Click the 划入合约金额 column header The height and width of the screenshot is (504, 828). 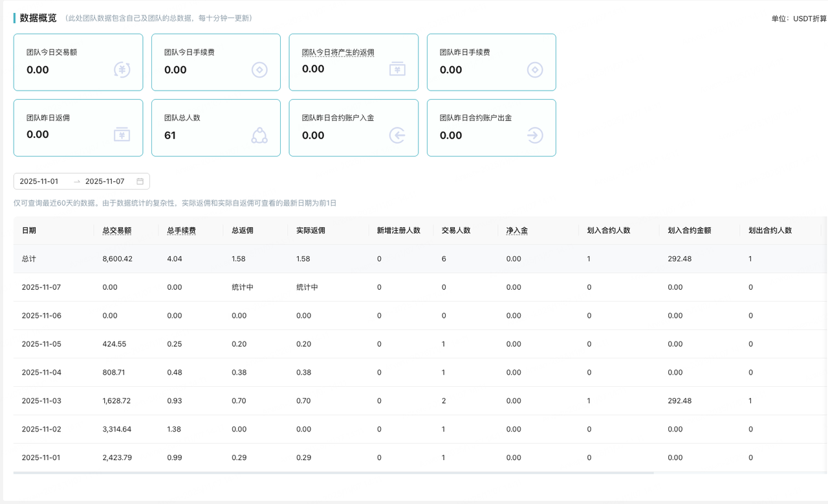[689, 230]
